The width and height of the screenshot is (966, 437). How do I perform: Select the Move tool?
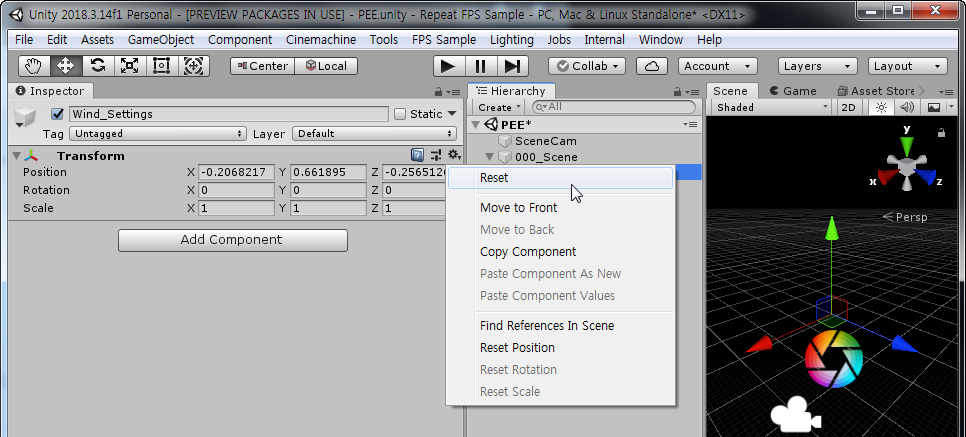click(x=66, y=66)
